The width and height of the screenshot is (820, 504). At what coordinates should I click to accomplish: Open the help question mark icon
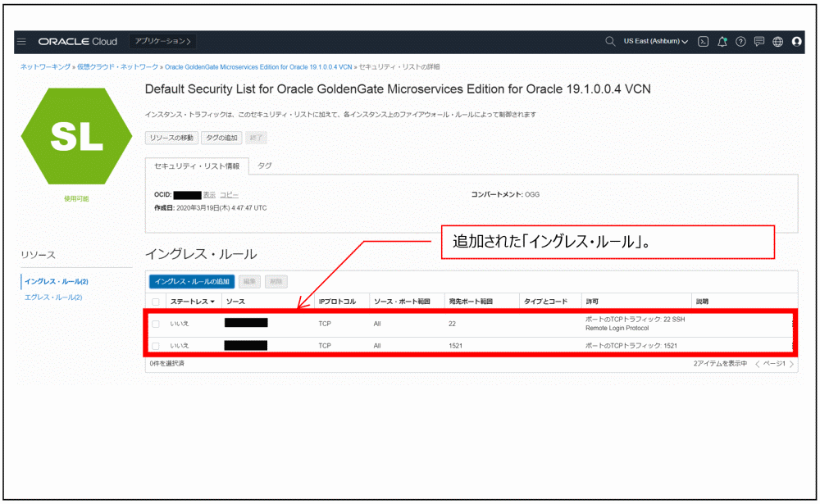pos(740,41)
